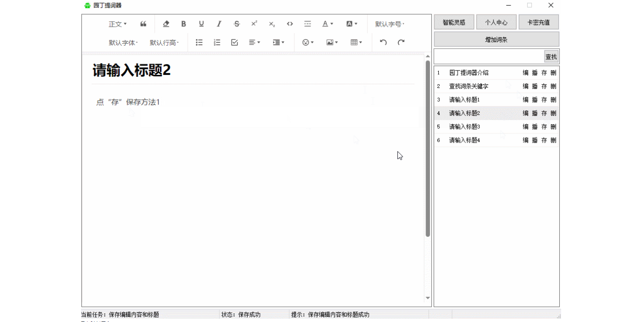This screenshot has width=644, height=322.
Task: Undo the last edit
Action: [x=383, y=42]
